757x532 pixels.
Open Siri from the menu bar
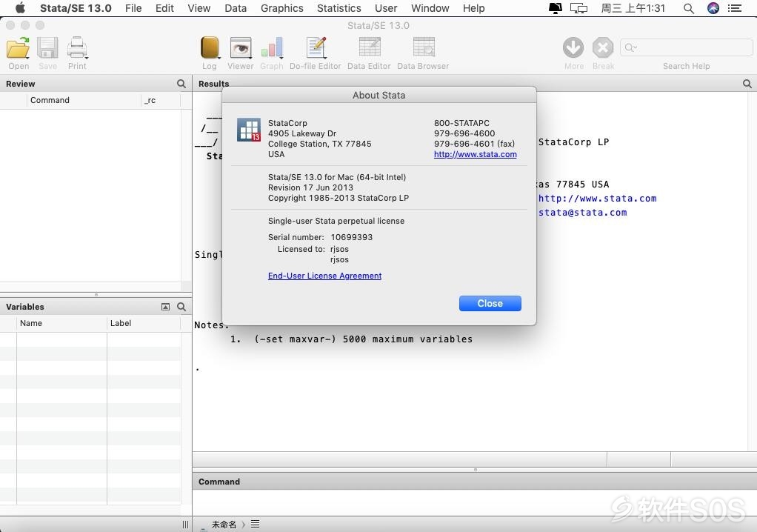[713, 8]
